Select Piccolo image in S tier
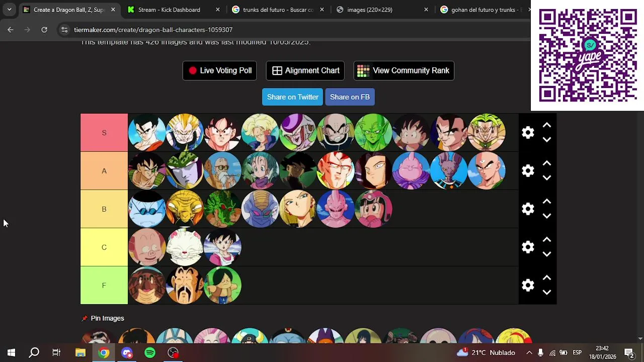 373,133
